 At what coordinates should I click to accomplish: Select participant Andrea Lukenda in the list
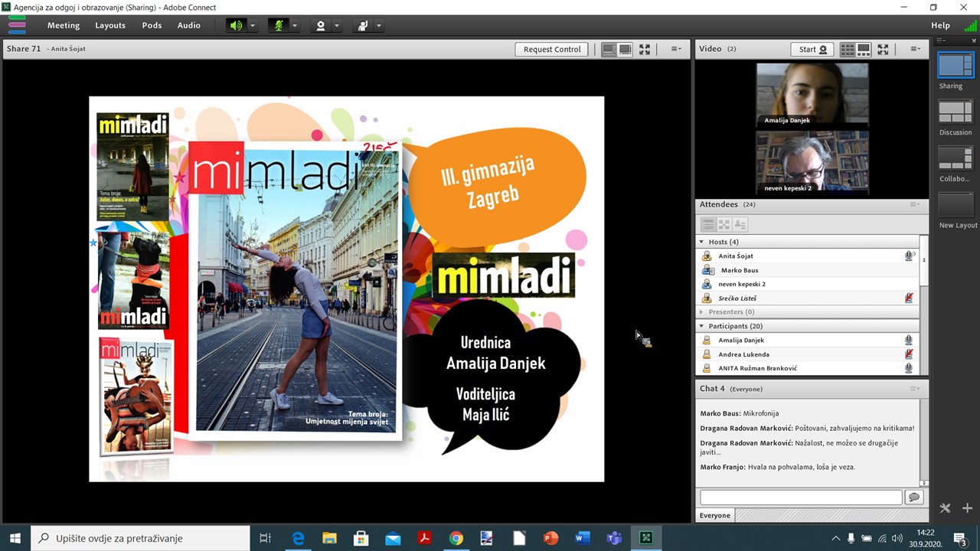(808, 354)
